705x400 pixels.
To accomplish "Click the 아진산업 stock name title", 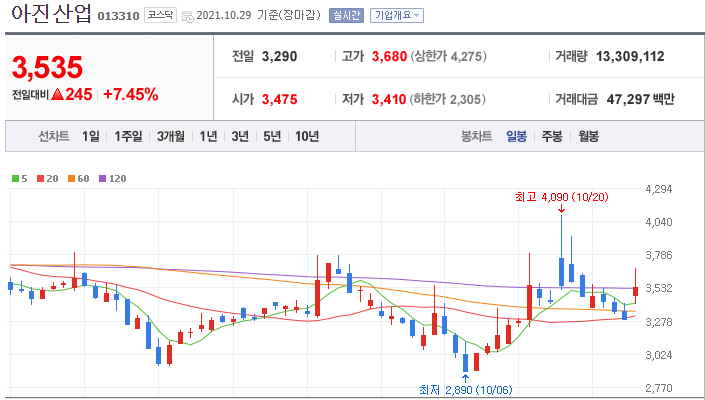I will pos(51,14).
